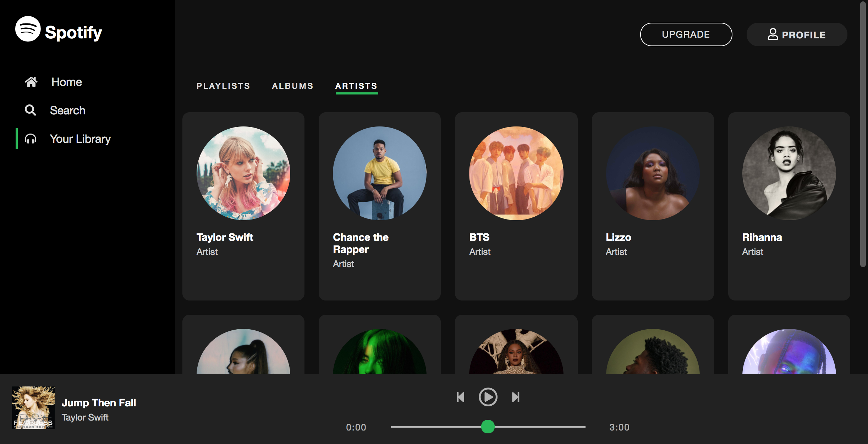Select the Artists tab

357,86
